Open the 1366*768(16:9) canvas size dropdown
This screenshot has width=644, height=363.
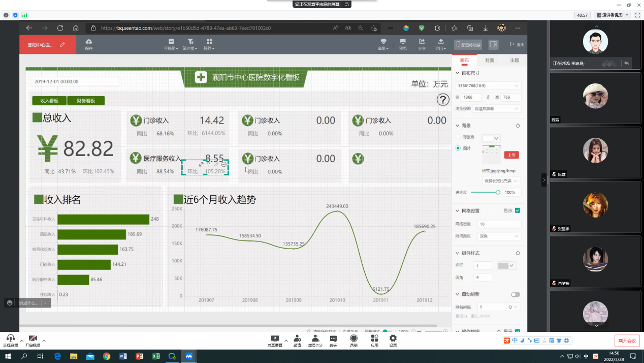tap(488, 86)
